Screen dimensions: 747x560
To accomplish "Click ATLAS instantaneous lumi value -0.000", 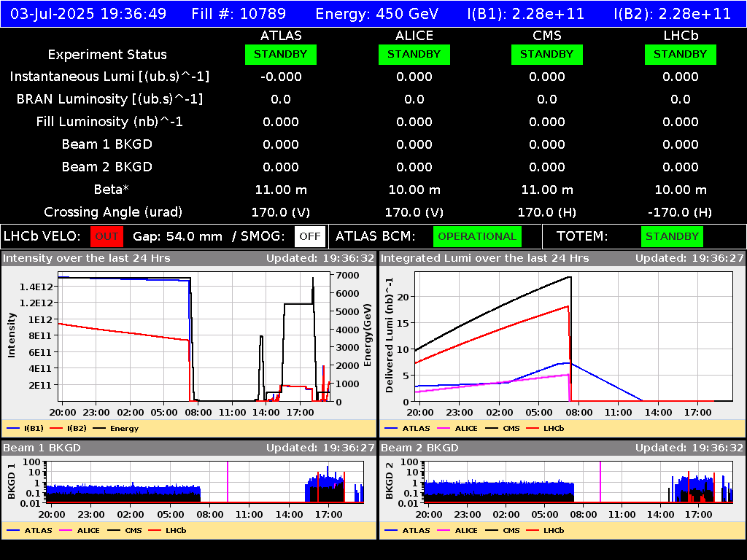I will 281,77.
